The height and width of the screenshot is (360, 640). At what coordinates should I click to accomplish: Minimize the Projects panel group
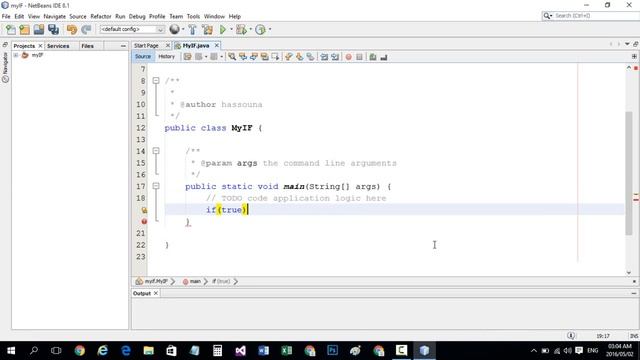(123, 46)
